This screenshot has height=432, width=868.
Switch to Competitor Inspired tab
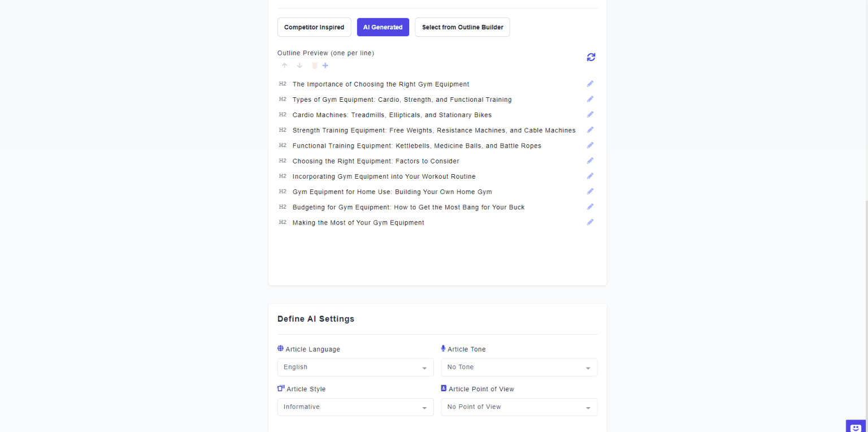(314, 27)
